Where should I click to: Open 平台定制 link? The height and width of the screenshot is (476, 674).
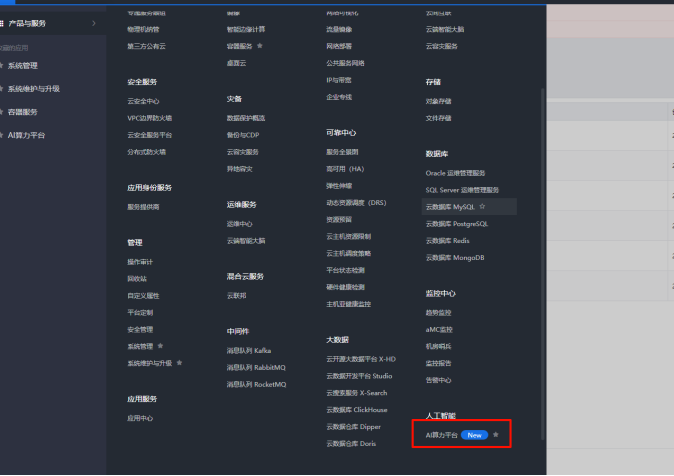(140, 313)
